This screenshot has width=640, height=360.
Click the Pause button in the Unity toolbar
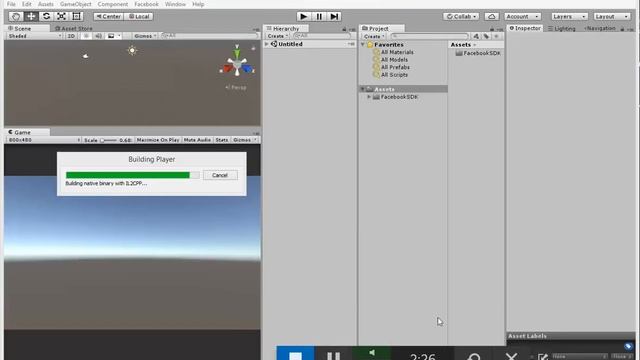319,16
